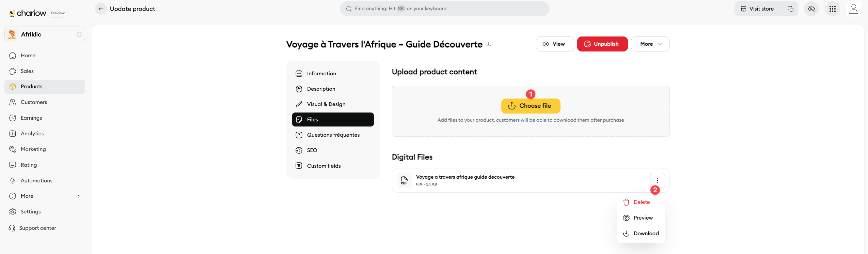Click the 'Digital Files' heading
The width and height of the screenshot is (868, 254).
click(x=412, y=157)
